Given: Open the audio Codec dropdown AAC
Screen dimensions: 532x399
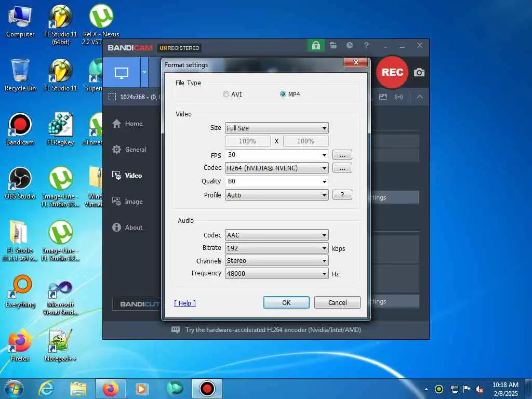Looking at the screenshot, I should [276, 235].
